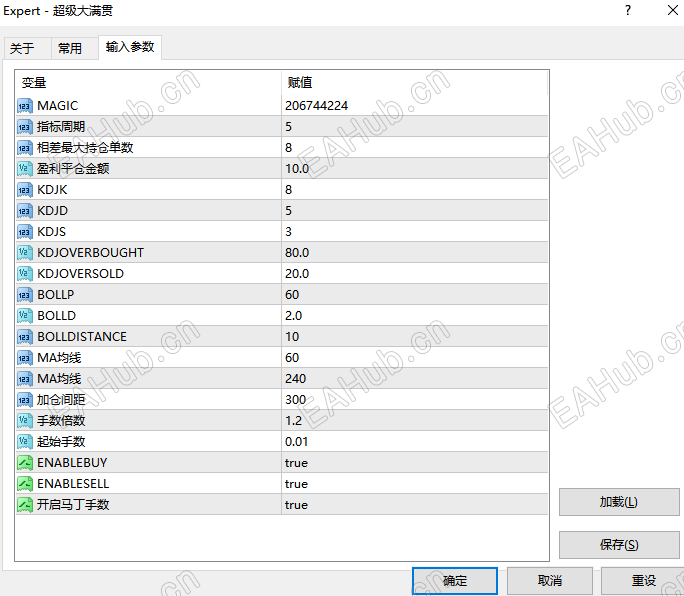The width and height of the screenshot is (684, 596).
Task: Click the icon beside KDJOVERSOLD
Action: click(x=24, y=274)
